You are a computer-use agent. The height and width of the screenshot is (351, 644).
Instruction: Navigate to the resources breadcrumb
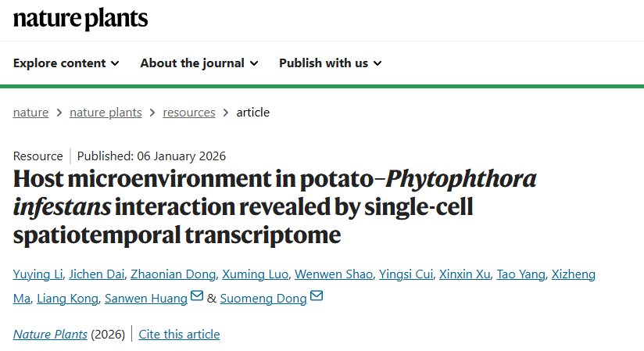[189, 113]
